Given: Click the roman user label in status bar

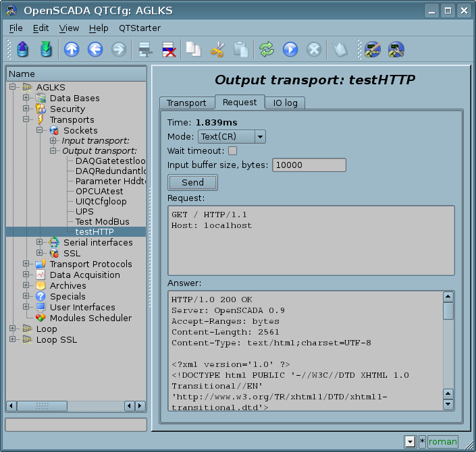Looking at the screenshot, I should (442, 442).
